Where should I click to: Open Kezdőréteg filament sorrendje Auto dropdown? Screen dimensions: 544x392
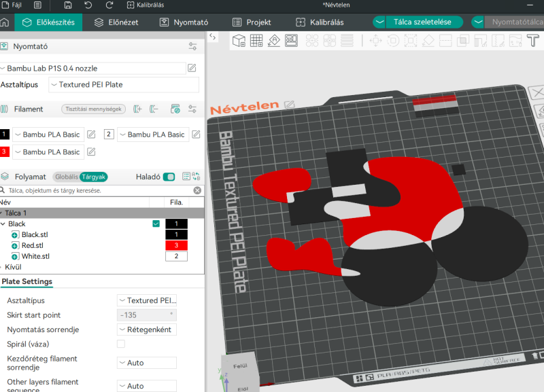click(x=147, y=363)
